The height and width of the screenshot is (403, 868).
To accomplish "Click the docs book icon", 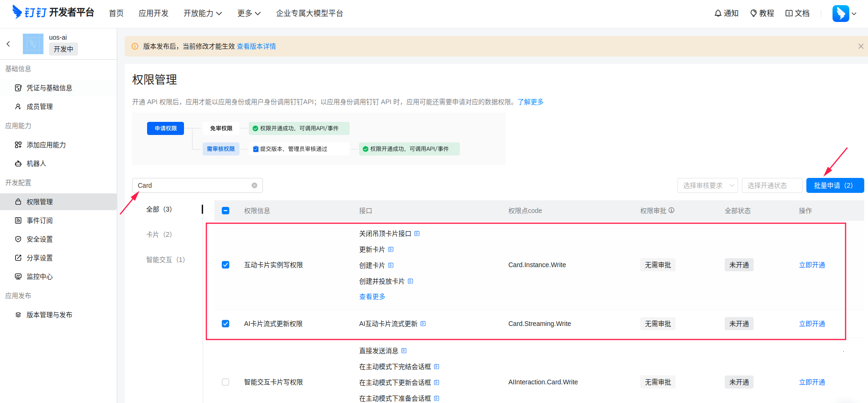I will (x=789, y=14).
